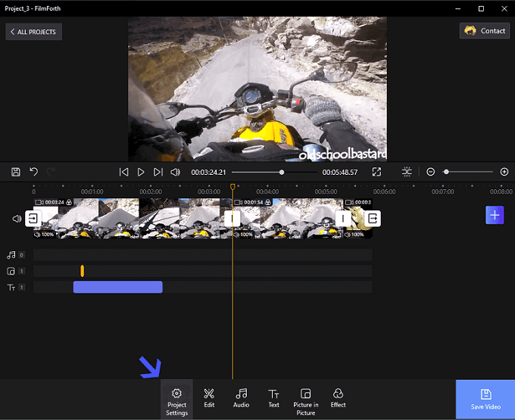The image size is (515, 420).
Task: Open the Edit tools
Action: pos(209,398)
